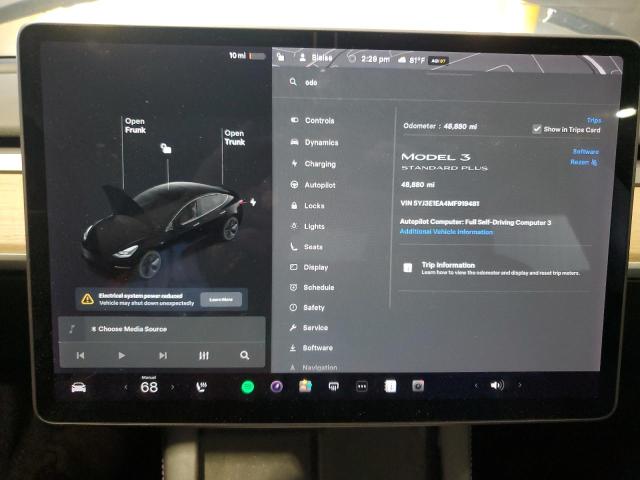Open the Safety menu
Image resolution: width=640 pixels, height=480 pixels.
(x=307, y=307)
